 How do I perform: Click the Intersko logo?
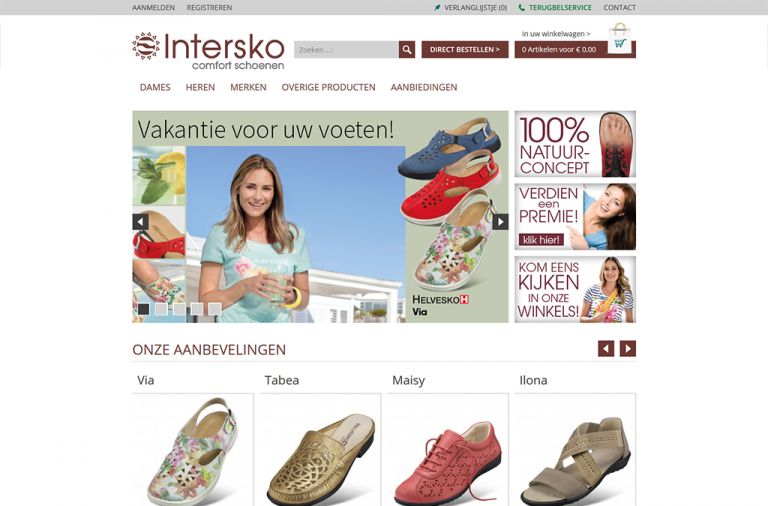click(209, 50)
